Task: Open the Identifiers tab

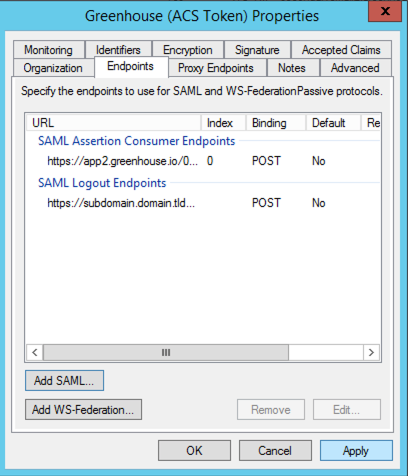Action: coord(118,50)
